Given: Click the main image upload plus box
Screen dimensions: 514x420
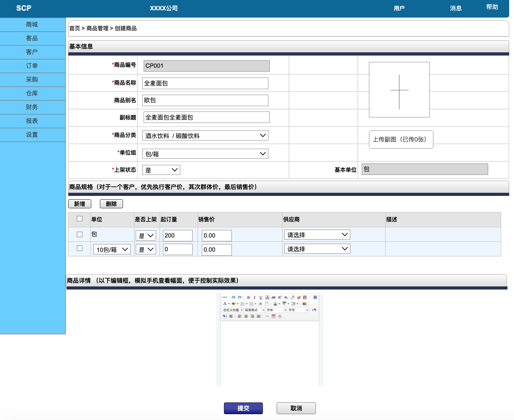Looking at the screenshot, I should click(x=399, y=90).
